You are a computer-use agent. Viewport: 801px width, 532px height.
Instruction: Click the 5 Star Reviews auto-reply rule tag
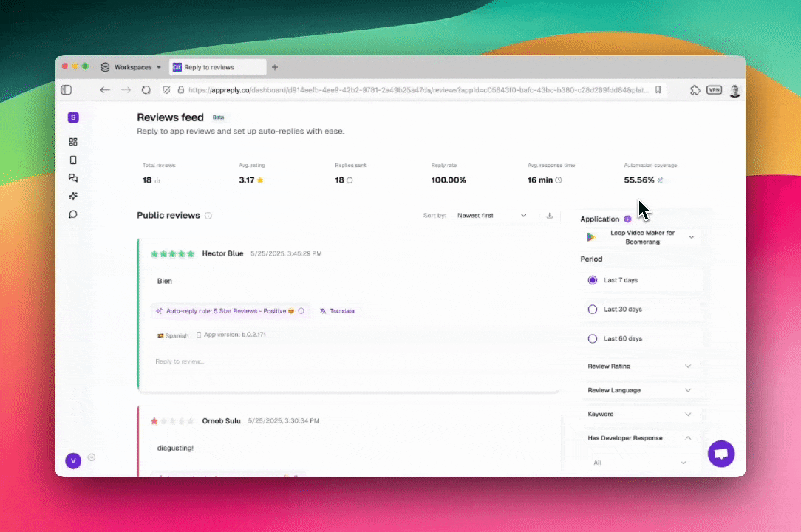(x=230, y=311)
